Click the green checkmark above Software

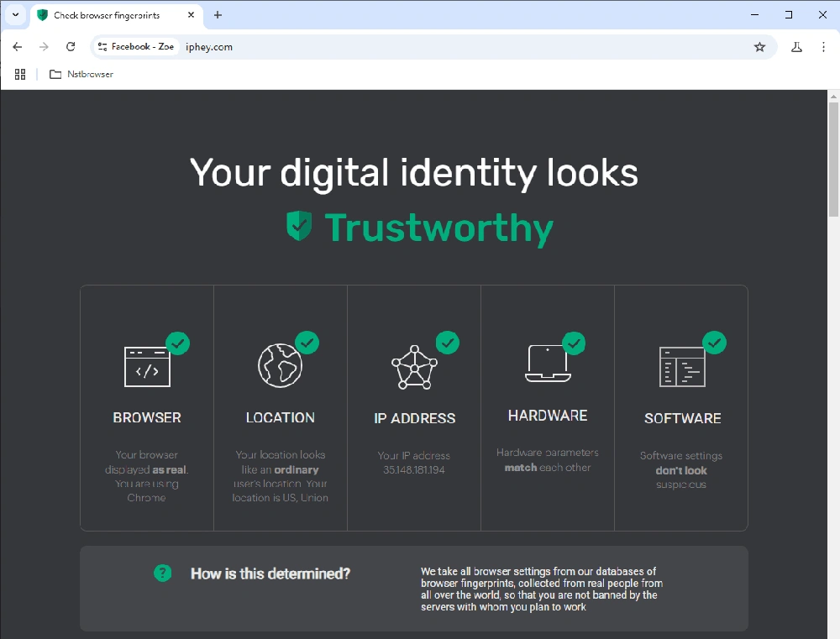[x=714, y=343]
